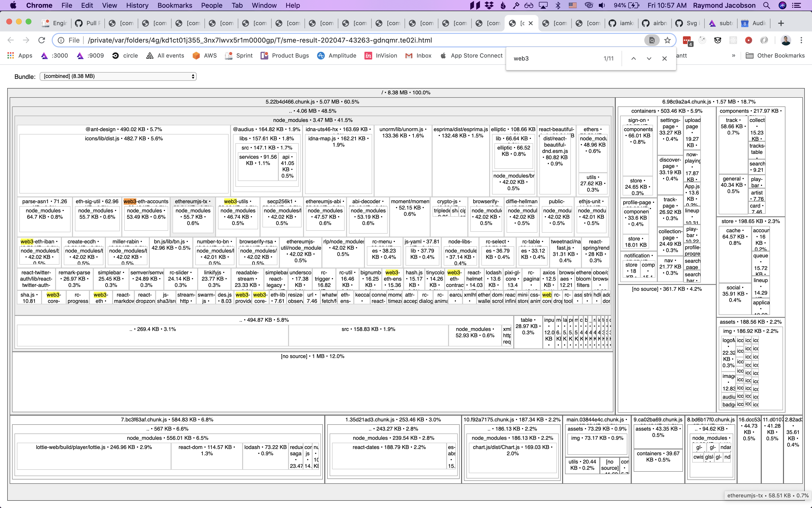Jump to previous web3 find match
This screenshot has height=508, width=812.
click(633, 59)
